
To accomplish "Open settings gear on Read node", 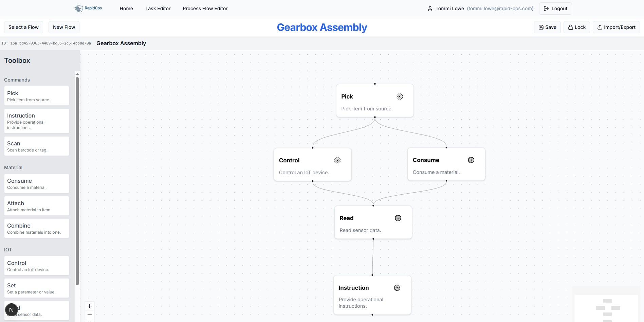I will [398, 218].
